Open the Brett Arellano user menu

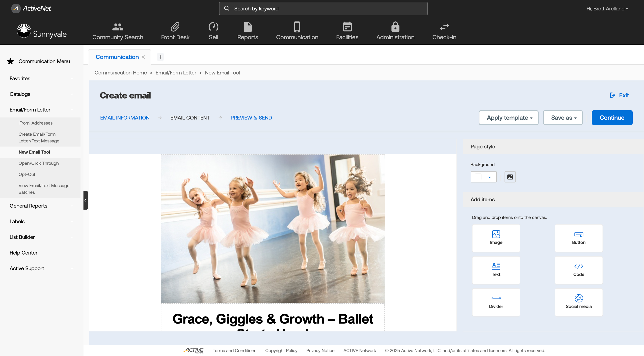607,9
